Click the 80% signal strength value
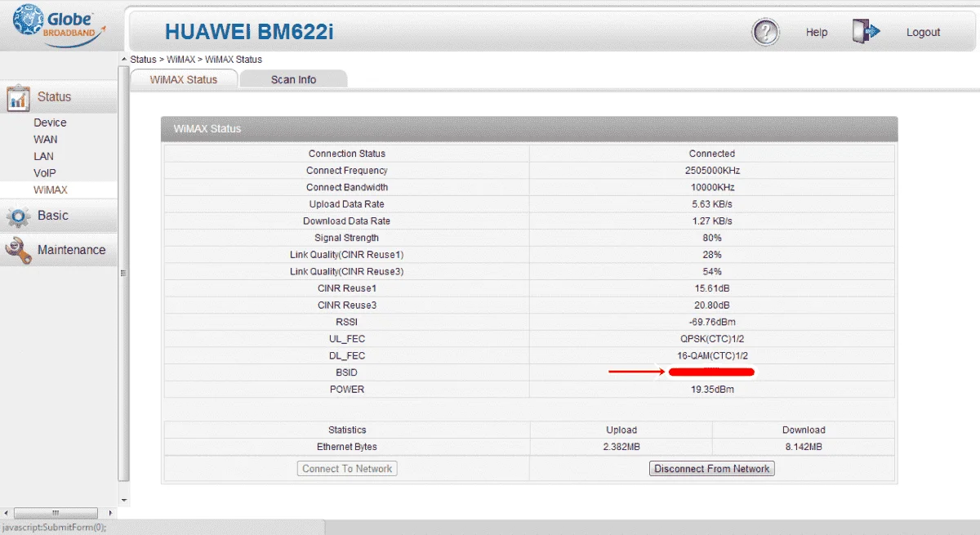980x535 pixels. coord(712,238)
